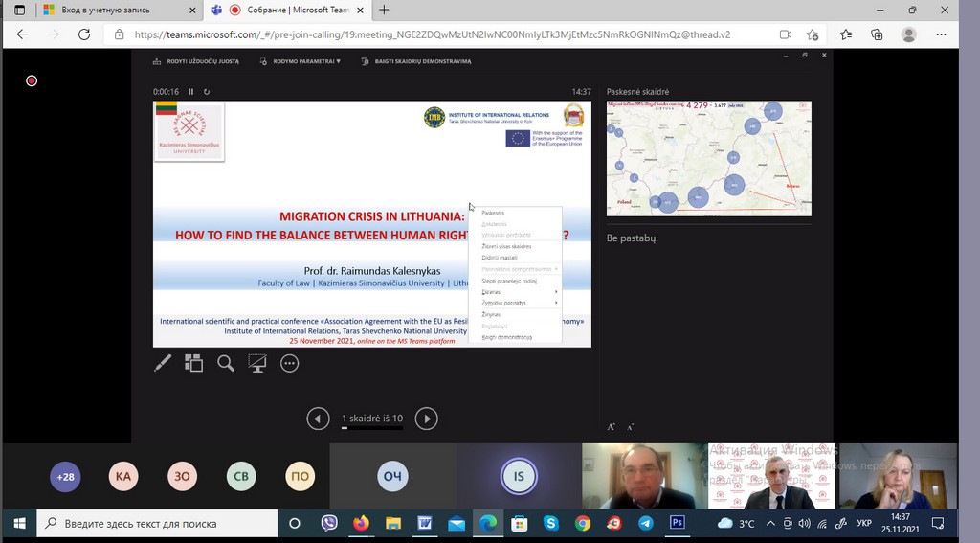Image resolution: width=980 pixels, height=543 pixels.
Task: Click the next slide map preview thumbnail
Action: pyautogui.click(x=708, y=158)
